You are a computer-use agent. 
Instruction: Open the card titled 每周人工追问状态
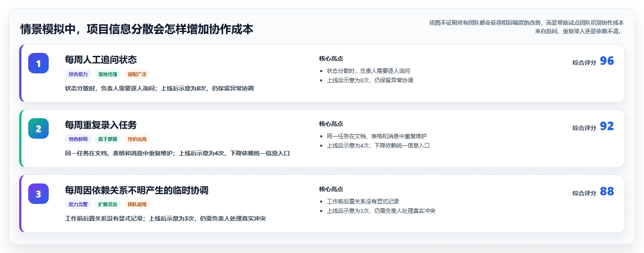pyautogui.click(x=322, y=73)
